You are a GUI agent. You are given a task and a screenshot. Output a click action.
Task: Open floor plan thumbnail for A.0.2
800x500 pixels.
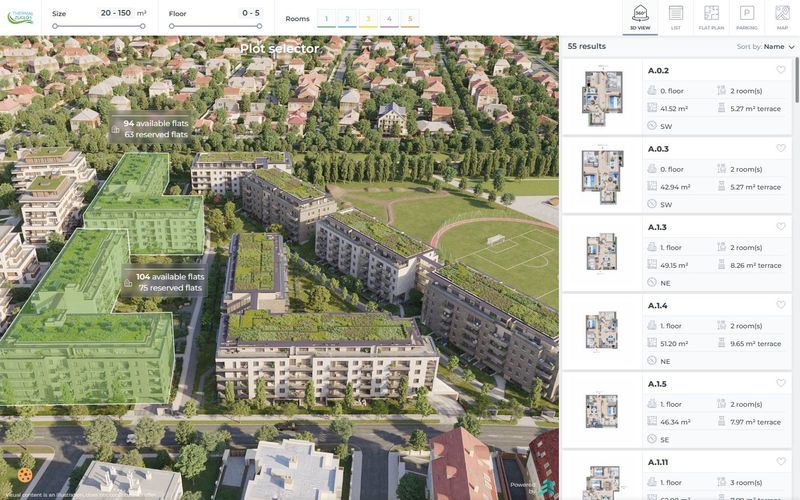[x=603, y=97]
